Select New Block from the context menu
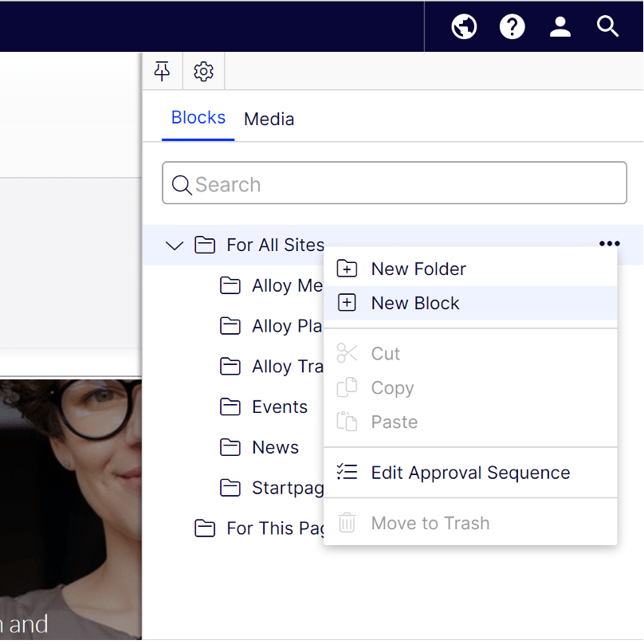The image size is (644, 644). click(x=414, y=303)
